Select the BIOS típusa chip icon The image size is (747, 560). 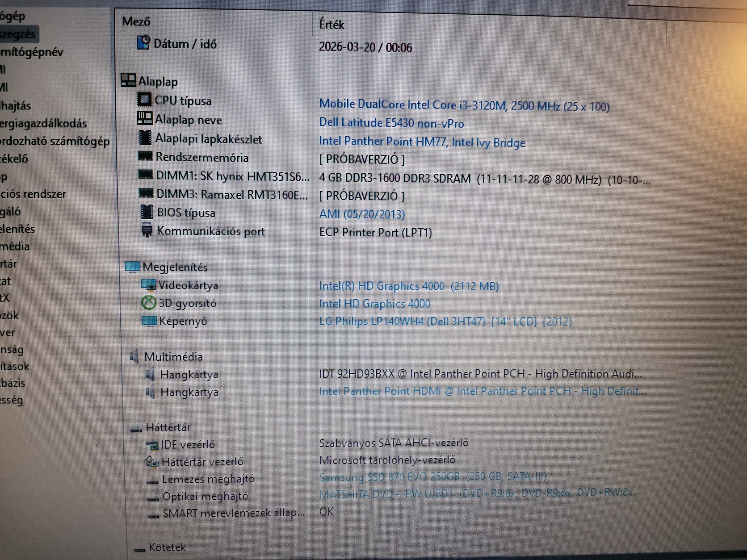(x=147, y=212)
